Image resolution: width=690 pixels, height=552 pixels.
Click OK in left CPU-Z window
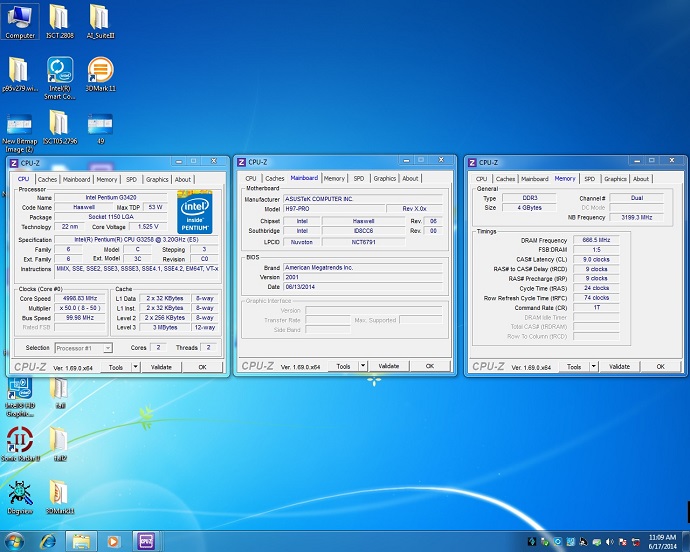coord(202,367)
